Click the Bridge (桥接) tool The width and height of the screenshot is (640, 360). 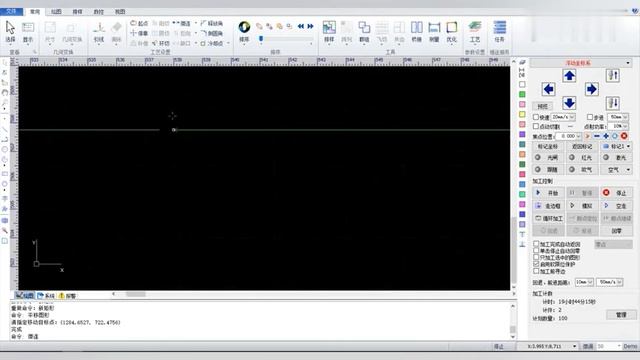[416, 31]
